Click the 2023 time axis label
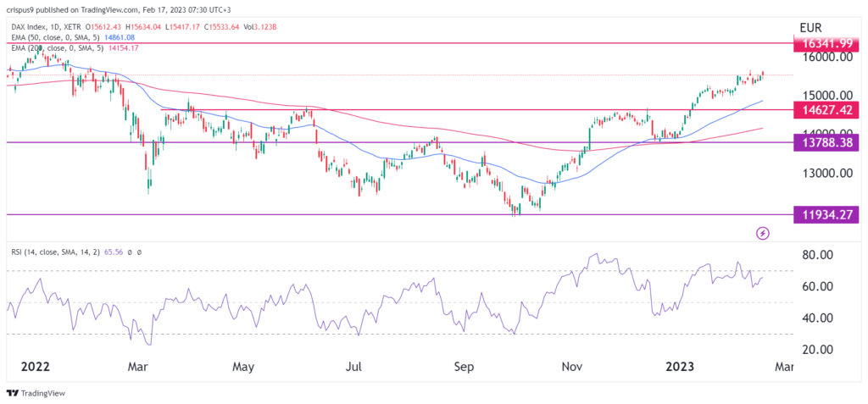Viewport: 868px width, 404px height. (x=679, y=367)
